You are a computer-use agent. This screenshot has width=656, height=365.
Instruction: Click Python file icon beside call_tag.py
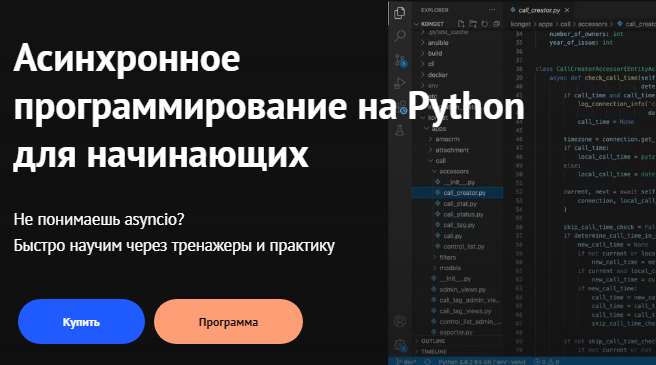pos(438,225)
